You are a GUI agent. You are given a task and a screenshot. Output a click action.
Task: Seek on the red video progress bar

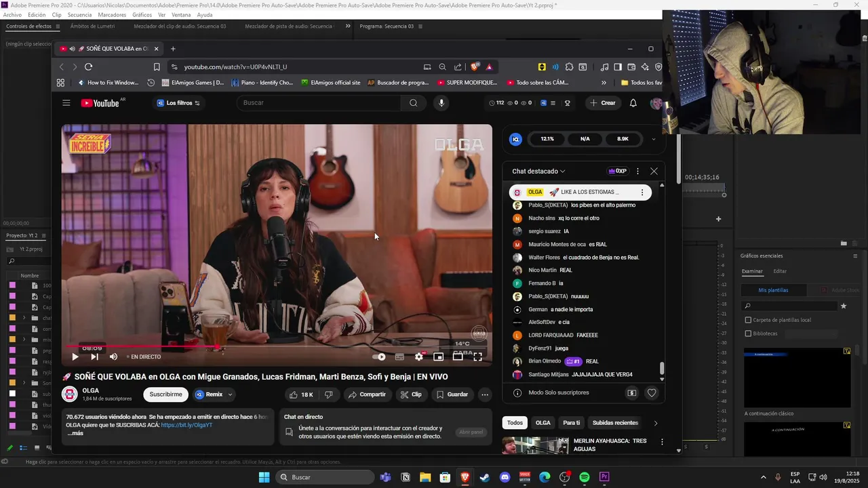click(x=277, y=346)
